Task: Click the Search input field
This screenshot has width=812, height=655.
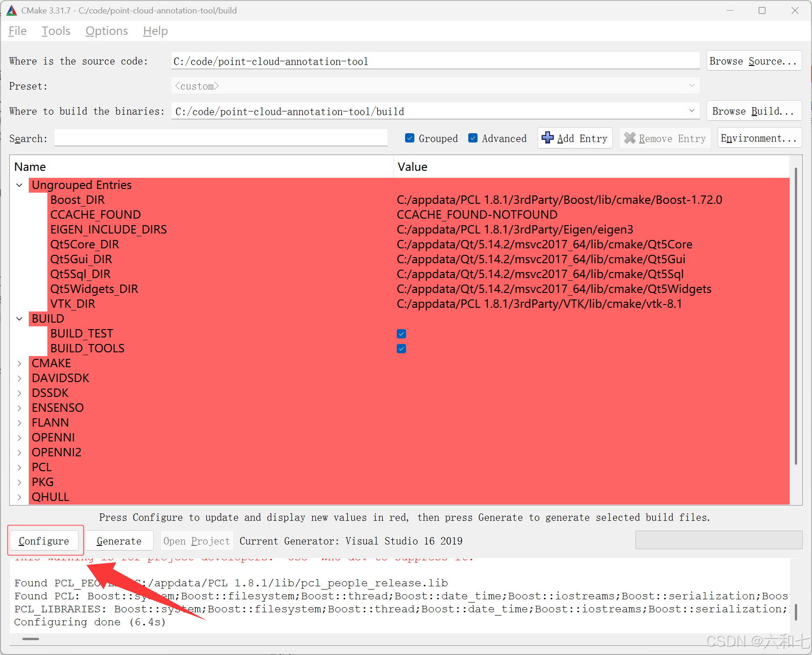Action: pyautogui.click(x=221, y=138)
